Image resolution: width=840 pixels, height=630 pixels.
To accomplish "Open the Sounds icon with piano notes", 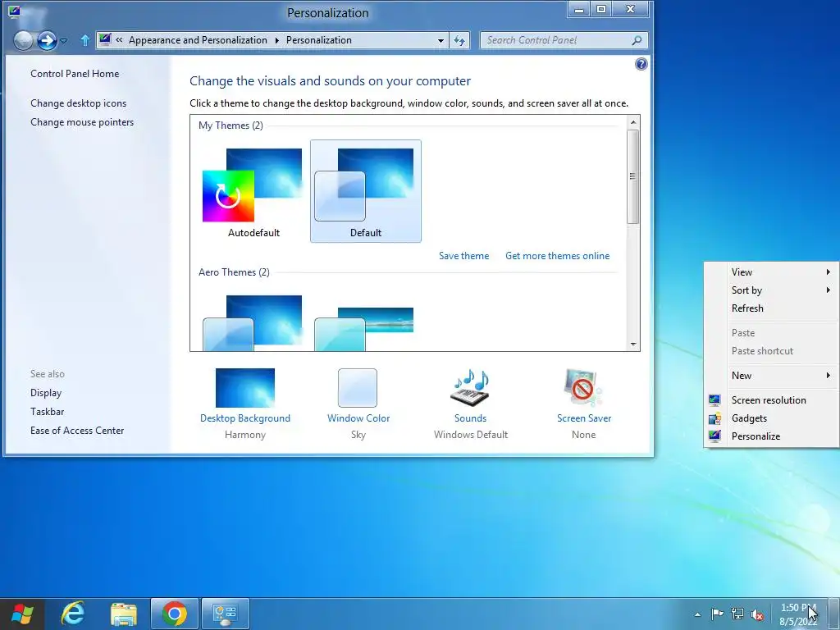I will (x=470, y=388).
